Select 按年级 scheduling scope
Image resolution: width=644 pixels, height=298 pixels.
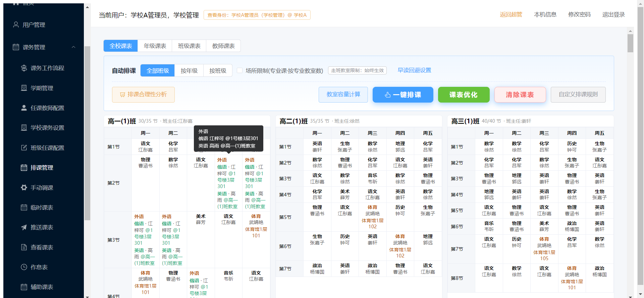(x=189, y=70)
